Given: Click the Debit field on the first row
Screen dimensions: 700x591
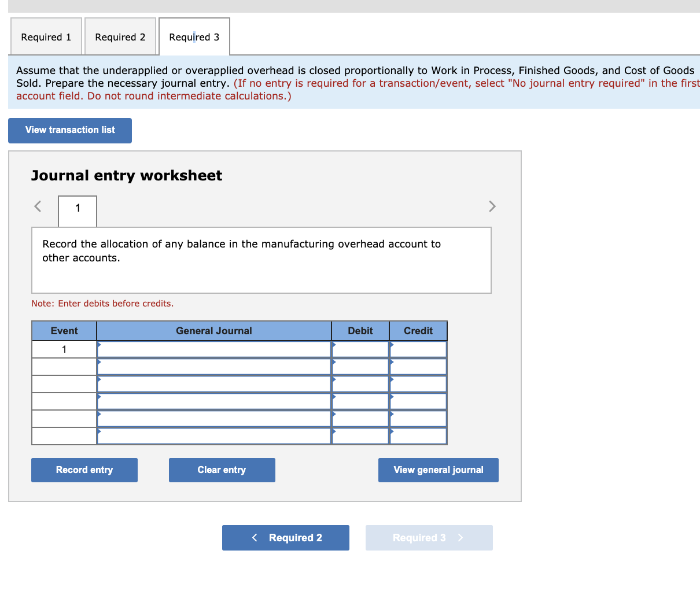Looking at the screenshot, I should tap(360, 349).
